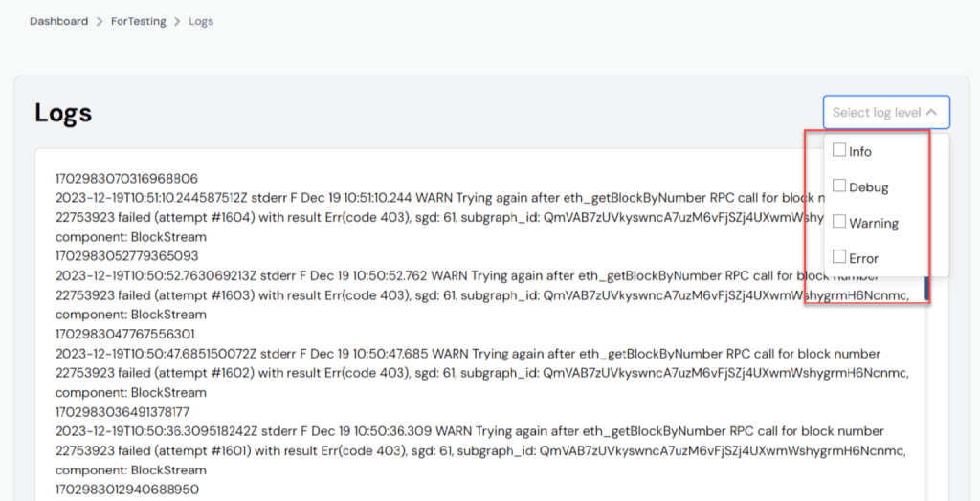Click the dark scrollbar thumb in logs panel
The width and height of the screenshot is (980, 501).
pyautogui.click(x=926, y=288)
